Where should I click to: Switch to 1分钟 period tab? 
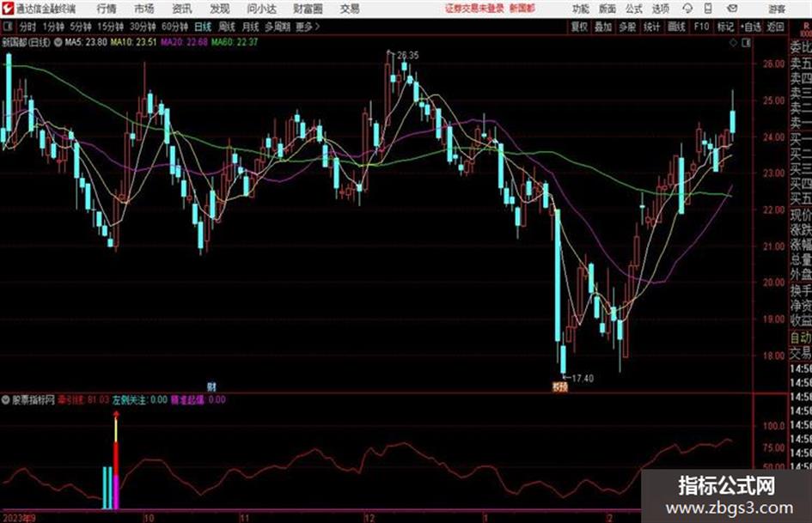point(52,27)
